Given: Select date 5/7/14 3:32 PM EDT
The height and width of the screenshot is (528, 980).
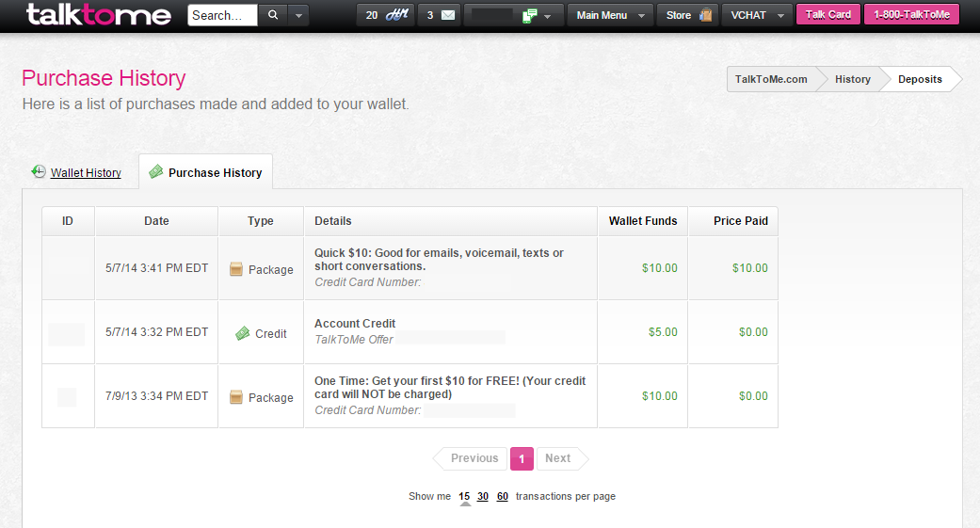Looking at the screenshot, I should [x=156, y=332].
